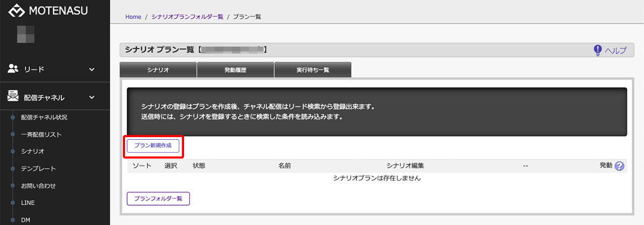
Task: Go to Home breadcrumb link
Action: click(x=133, y=17)
